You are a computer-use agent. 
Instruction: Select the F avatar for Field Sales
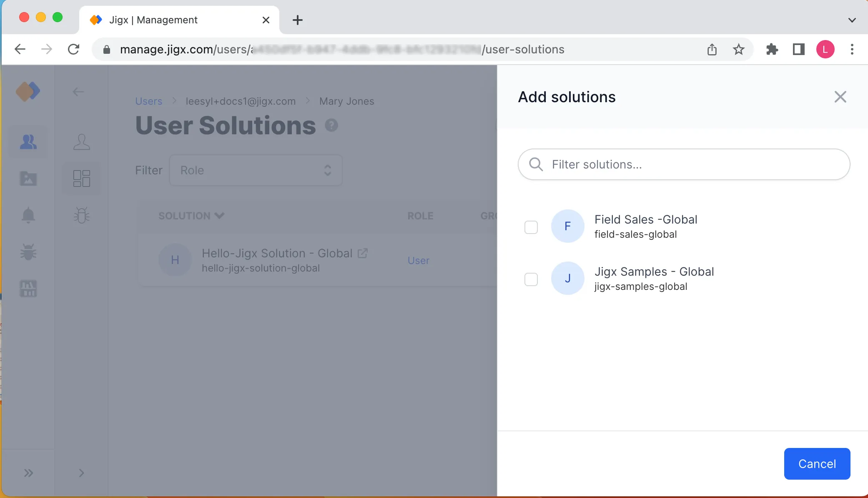[x=568, y=226]
